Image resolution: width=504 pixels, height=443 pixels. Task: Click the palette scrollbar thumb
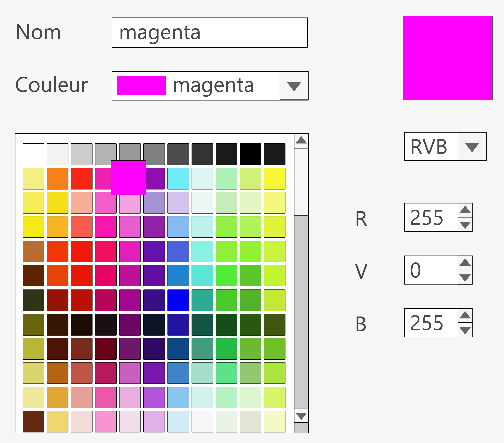point(301,182)
